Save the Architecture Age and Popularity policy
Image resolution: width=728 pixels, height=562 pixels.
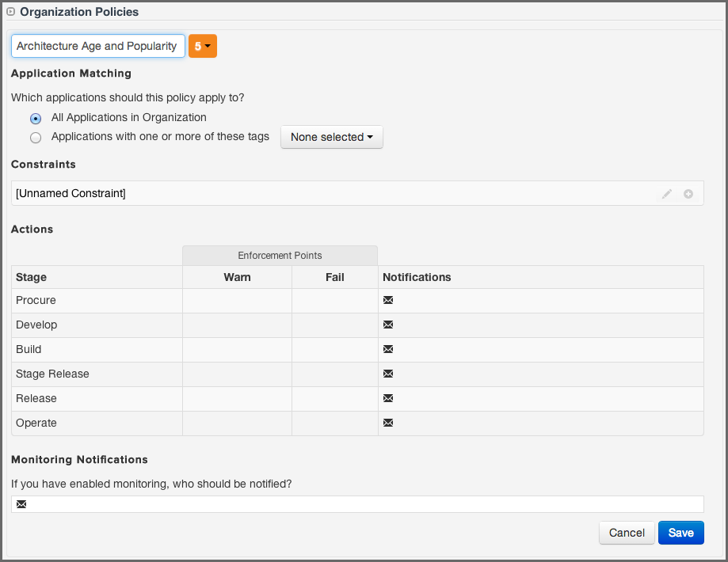coord(680,532)
